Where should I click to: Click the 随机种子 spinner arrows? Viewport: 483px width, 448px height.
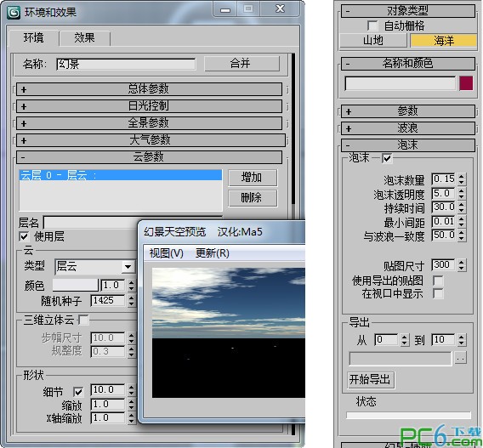pyautogui.click(x=132, y=301)
